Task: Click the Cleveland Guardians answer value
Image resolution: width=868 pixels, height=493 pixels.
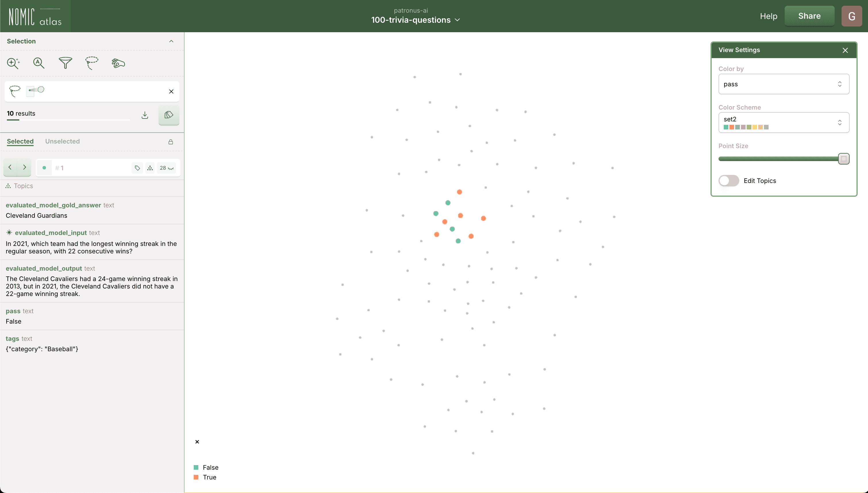Action: pyautogui.click(x=37, y=216)
